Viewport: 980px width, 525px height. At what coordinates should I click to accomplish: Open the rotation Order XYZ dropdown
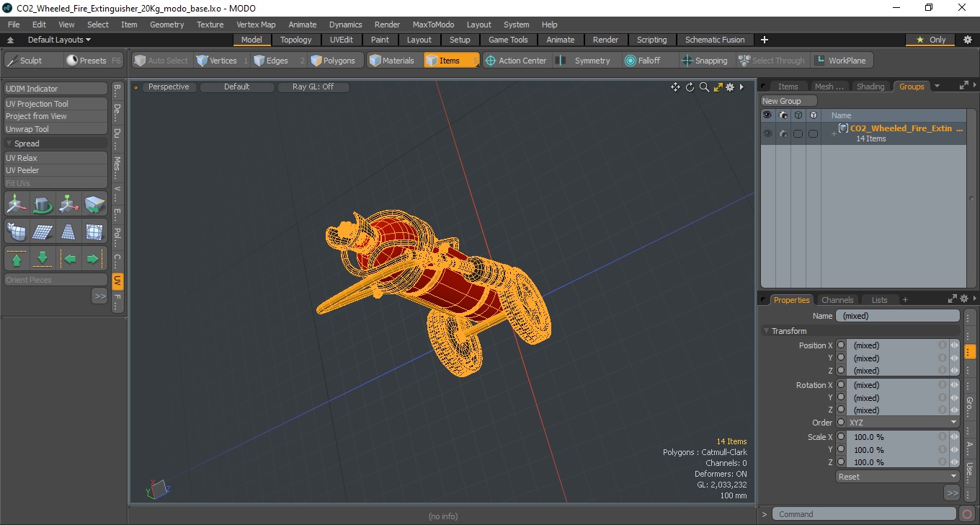point(903,423)
